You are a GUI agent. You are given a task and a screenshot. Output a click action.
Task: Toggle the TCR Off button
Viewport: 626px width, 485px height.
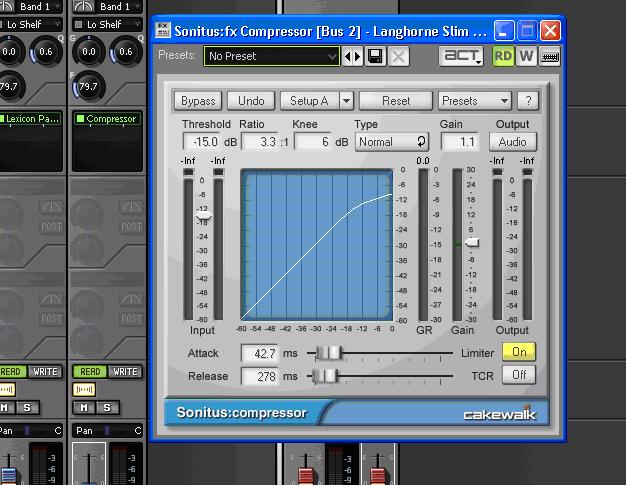coord(519,375)
